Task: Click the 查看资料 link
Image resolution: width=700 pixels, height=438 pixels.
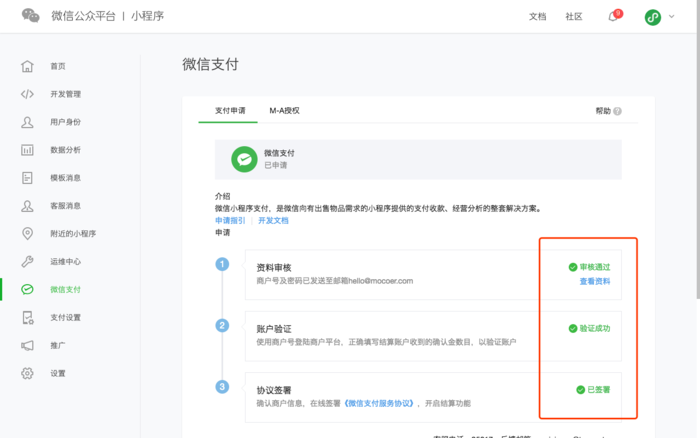Action: coord(595,281)
